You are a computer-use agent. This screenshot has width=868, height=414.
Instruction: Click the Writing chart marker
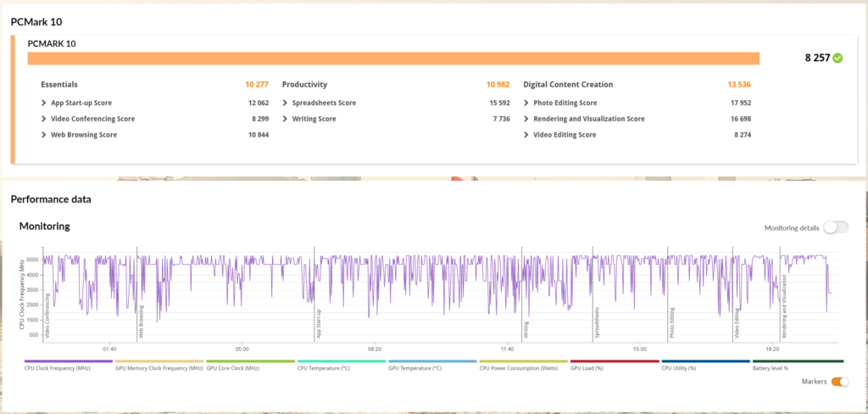pyautogui.click(x=526, y=329)
